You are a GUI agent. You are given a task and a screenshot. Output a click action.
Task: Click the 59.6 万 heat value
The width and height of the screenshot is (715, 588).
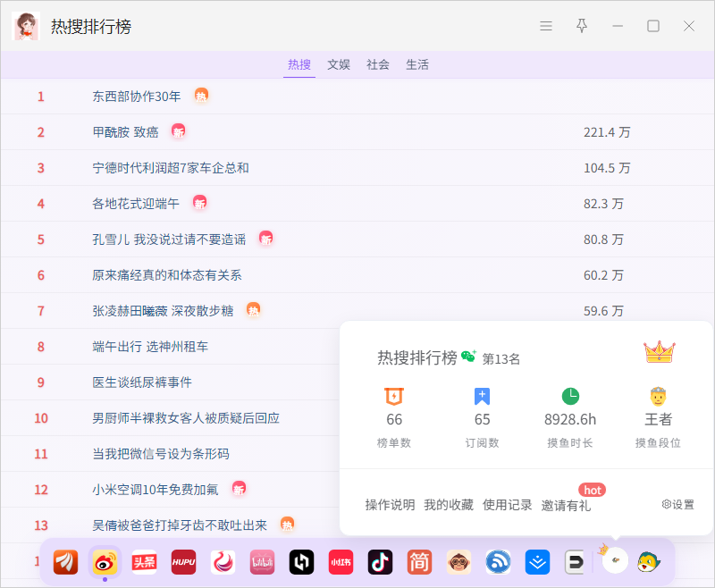[x=603, y=311]
